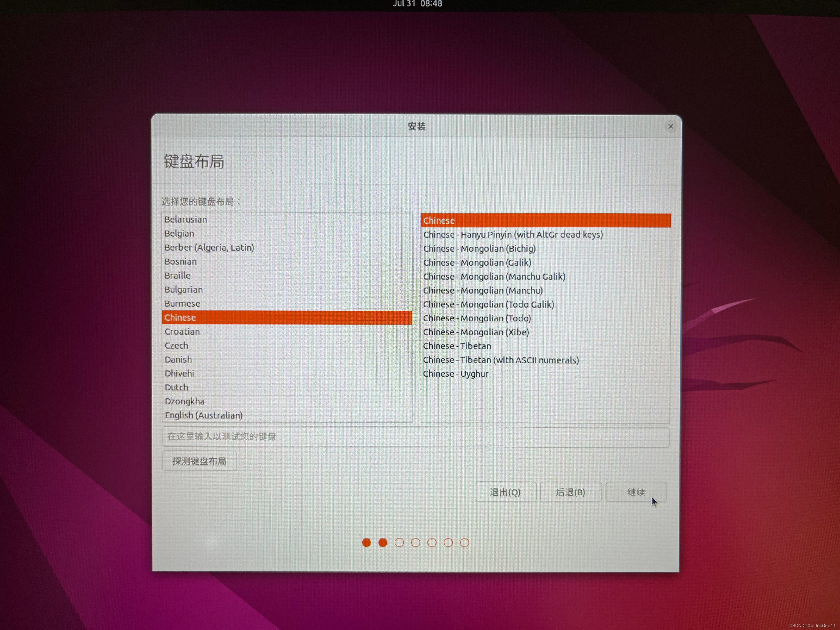Click the quit button 退出(Q)
The width and height of the screenshot is (840, 630).
[505, 492]
